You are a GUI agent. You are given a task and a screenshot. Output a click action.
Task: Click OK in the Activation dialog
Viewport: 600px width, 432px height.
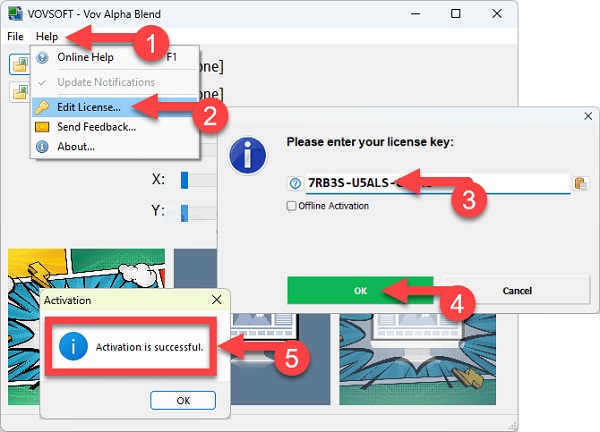click(183, 400)
